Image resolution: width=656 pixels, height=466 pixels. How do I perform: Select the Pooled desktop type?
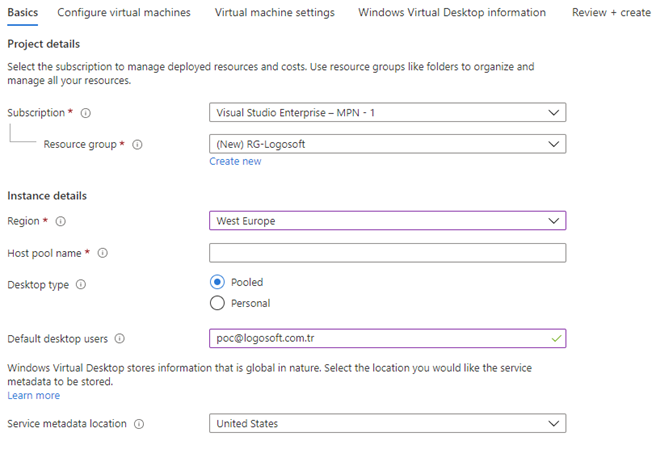pos(217,283)
